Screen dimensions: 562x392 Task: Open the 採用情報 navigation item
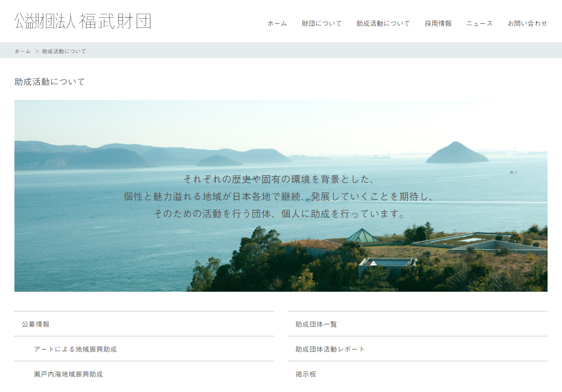pos(438,24)
